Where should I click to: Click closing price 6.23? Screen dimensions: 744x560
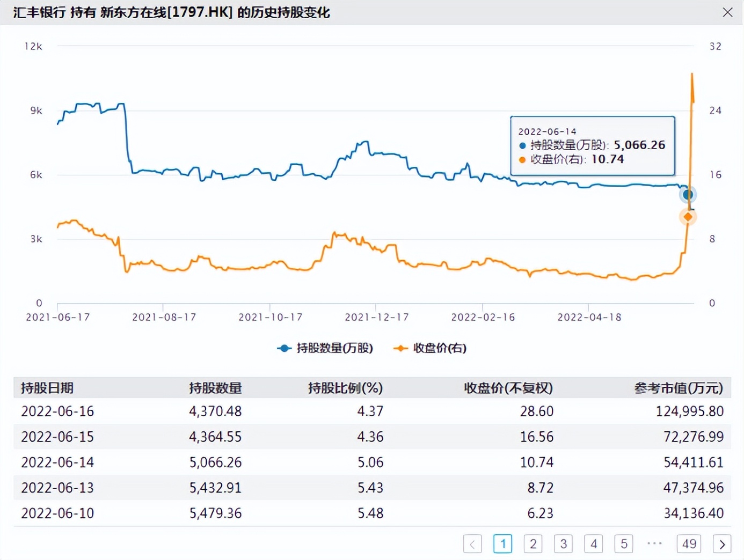click(x=541, y=513)
